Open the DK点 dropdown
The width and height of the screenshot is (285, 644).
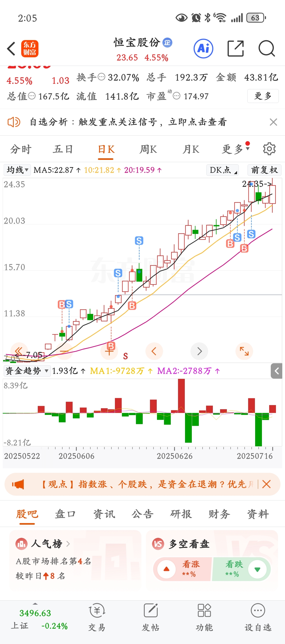click(222, 170)
